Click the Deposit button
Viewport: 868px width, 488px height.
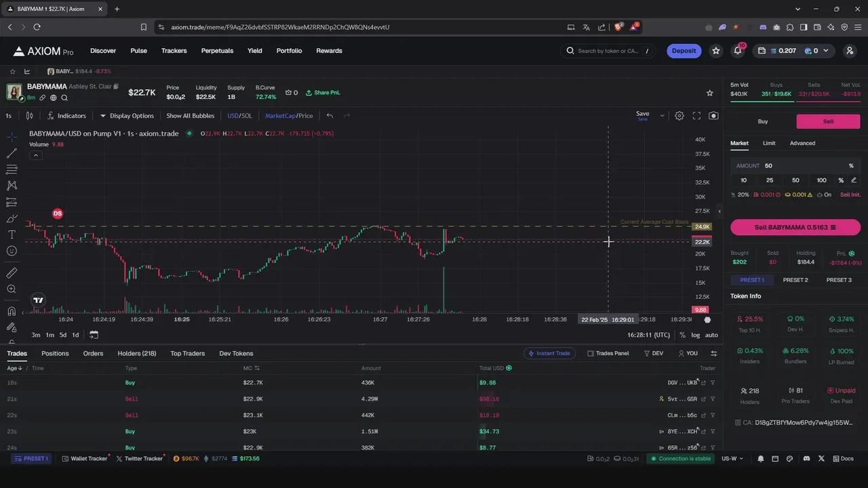[x=684, y=51]
